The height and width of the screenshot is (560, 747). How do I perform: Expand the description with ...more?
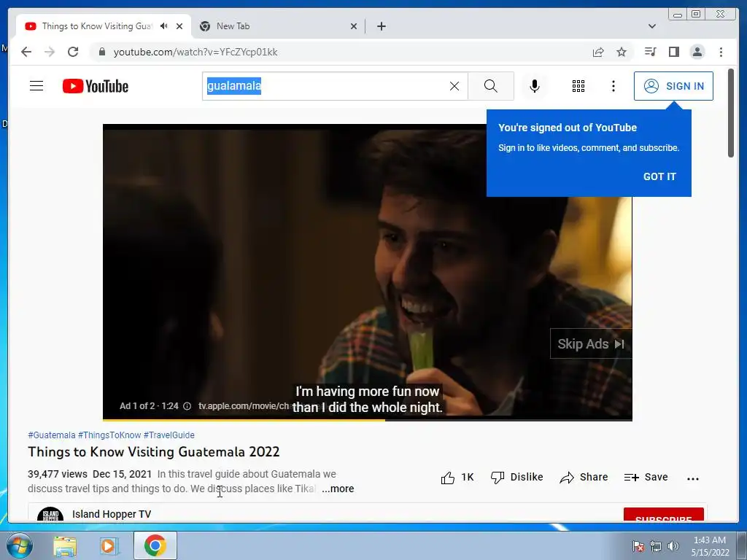[x=338, y=489]
